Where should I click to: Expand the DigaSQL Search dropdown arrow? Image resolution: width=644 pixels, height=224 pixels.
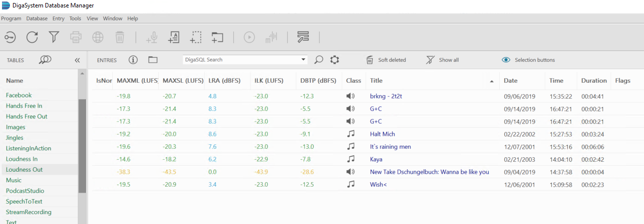tap(304, 60)
